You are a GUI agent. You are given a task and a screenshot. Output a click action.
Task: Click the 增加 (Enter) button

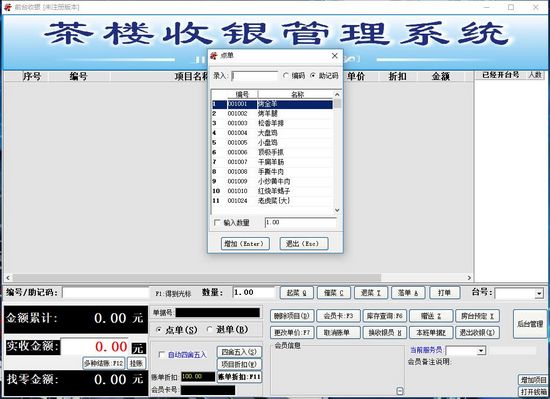pos(245,244)
